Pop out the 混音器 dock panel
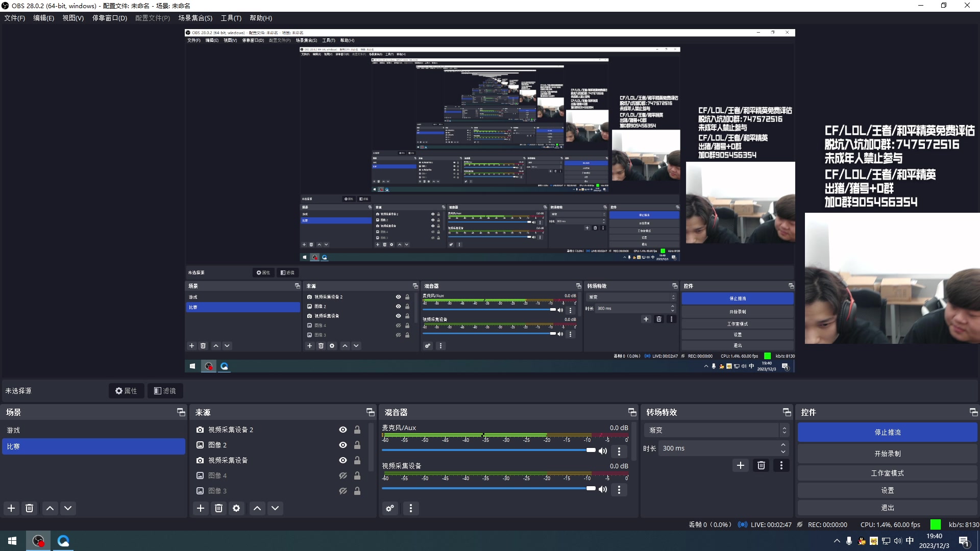 (632, 412)
